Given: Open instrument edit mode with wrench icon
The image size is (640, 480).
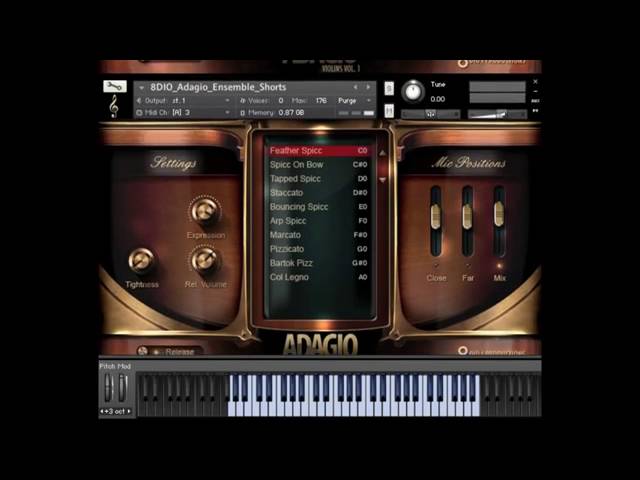Looking at the screenshot, I should [115, 86].
